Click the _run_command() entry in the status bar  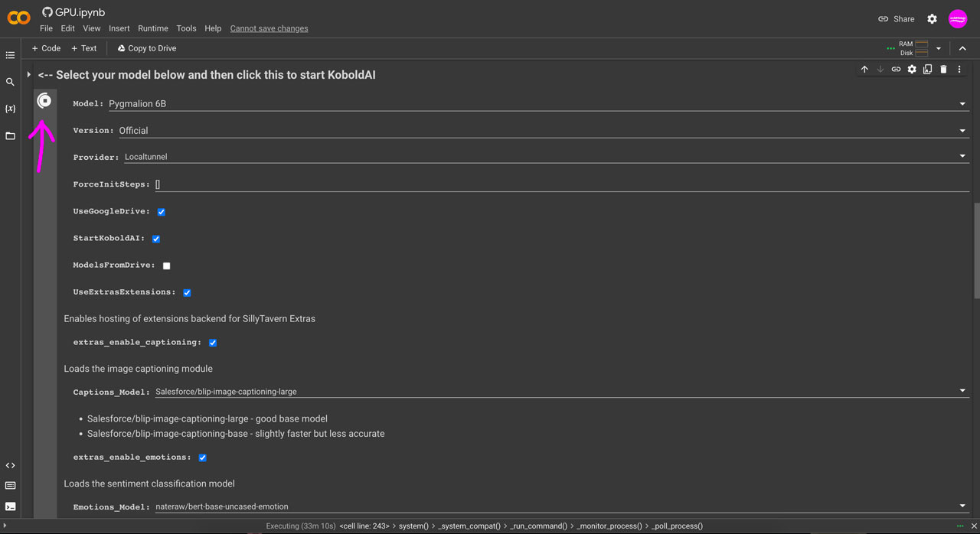tap(538, 526)
